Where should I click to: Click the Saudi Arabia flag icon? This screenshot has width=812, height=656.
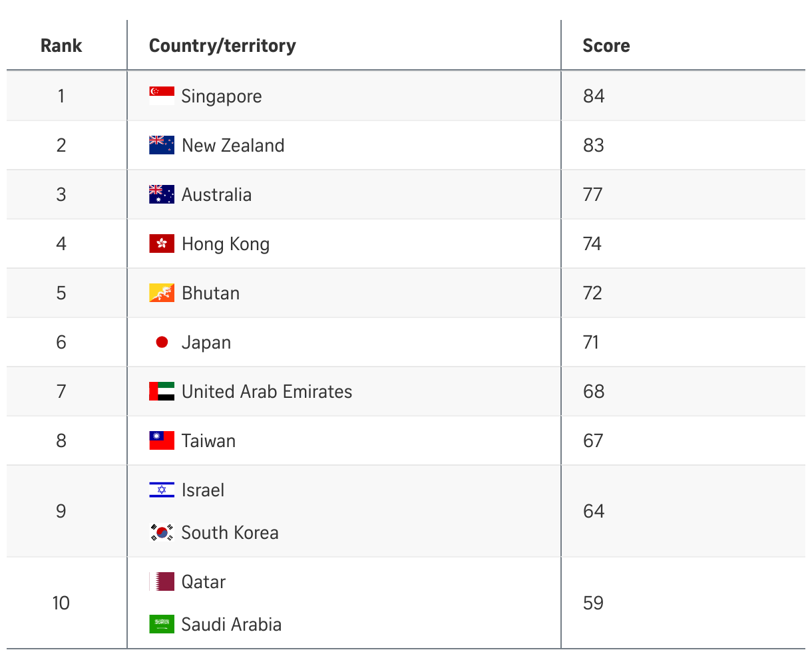click(x=162, y=624)
